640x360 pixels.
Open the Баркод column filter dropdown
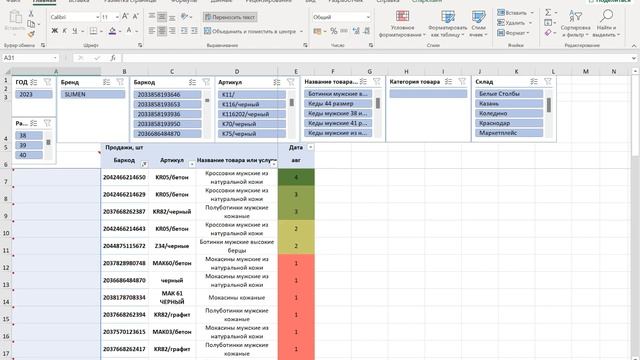tap(144, 164)
